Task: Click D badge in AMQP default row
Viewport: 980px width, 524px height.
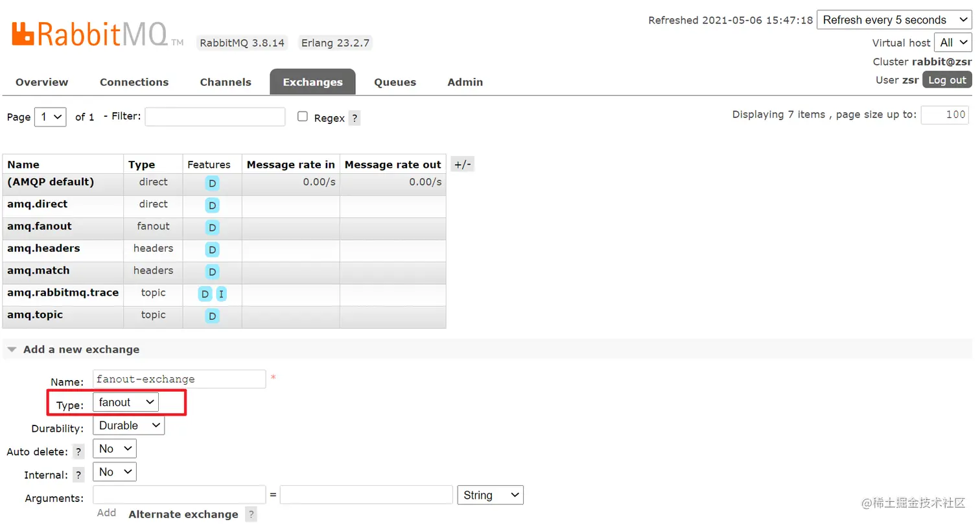Action: tap(212, 184)
